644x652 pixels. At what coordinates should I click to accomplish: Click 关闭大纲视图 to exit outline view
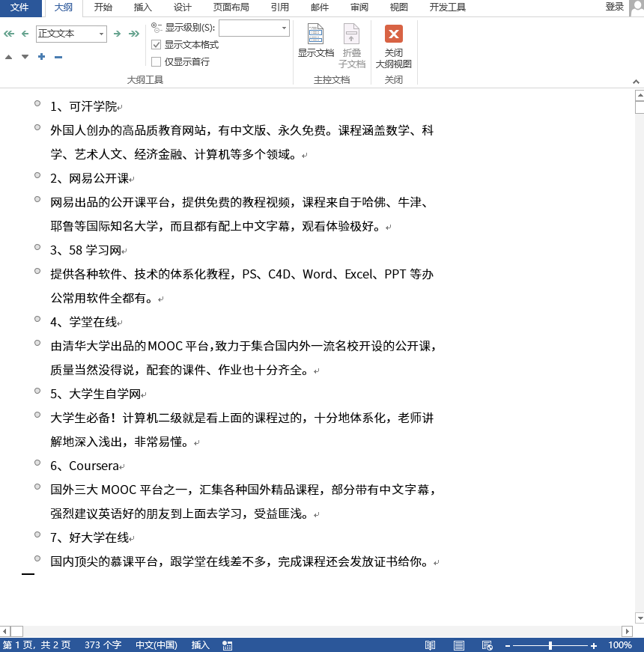pyautogui.click(x=393, y=43)
